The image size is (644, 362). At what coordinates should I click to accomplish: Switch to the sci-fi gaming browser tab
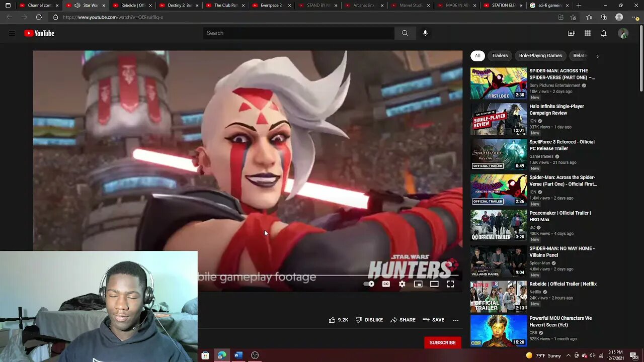click(549, 6)
